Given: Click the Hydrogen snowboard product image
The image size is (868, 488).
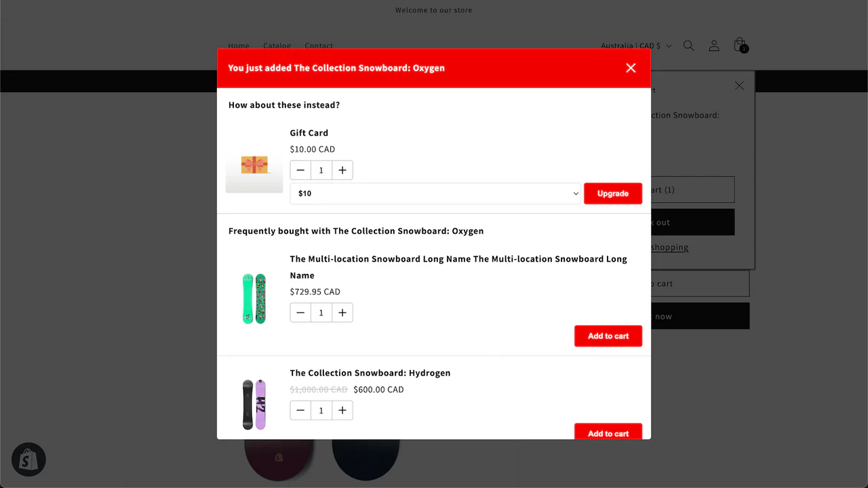Looking at the screenshot, I should 254,405.
